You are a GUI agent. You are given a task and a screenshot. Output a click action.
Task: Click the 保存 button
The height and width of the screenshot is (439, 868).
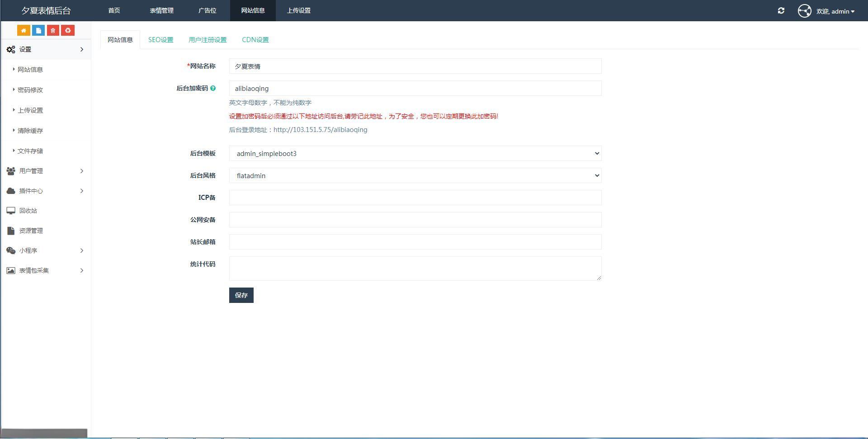click(241, 295)
